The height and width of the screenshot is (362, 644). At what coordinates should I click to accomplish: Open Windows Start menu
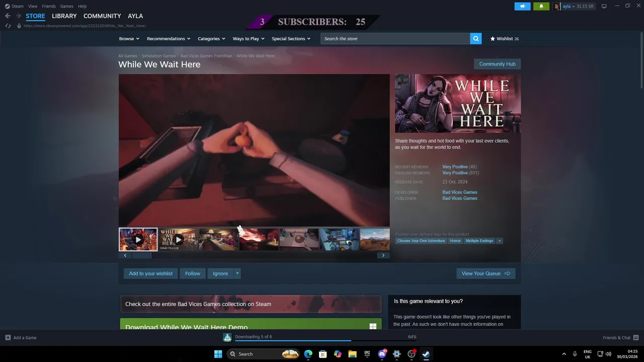pos(218,354)
